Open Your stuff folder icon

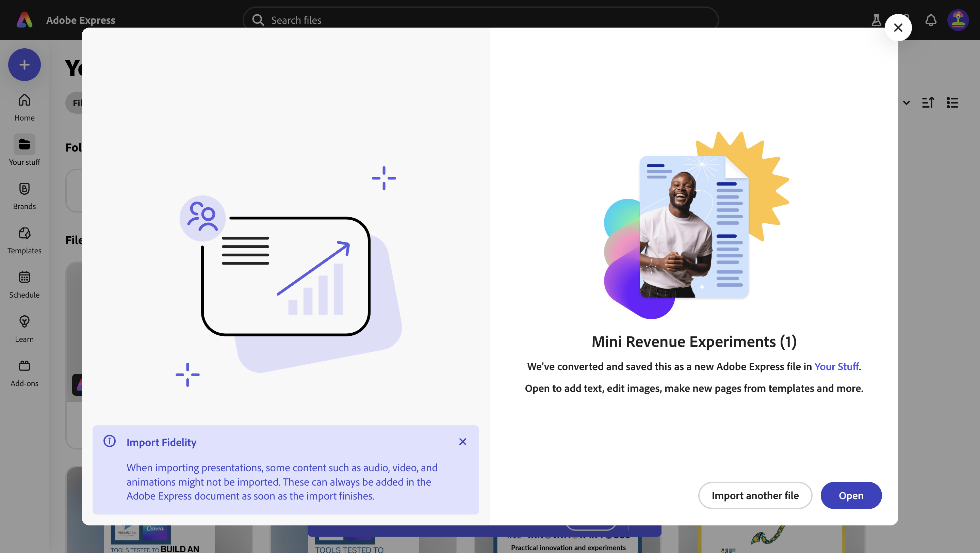[x=24, y=145]
